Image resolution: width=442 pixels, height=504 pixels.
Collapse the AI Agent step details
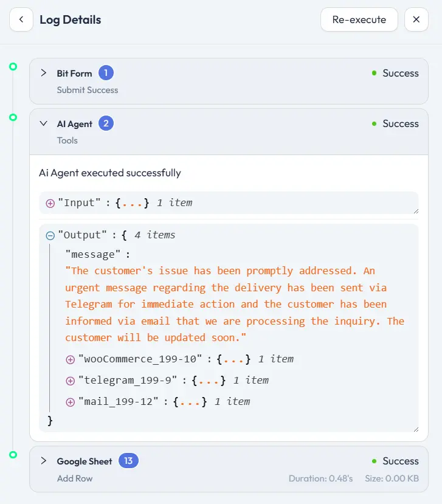point(43,122)
